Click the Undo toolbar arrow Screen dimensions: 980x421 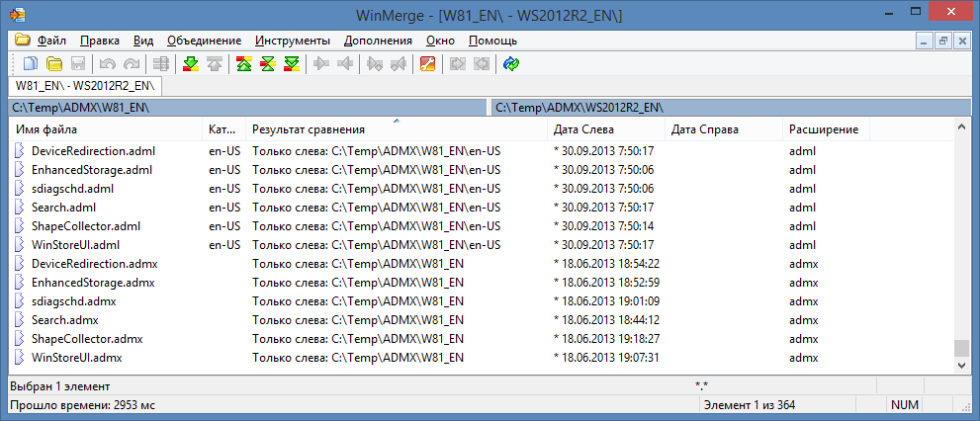tap(108, 63)
